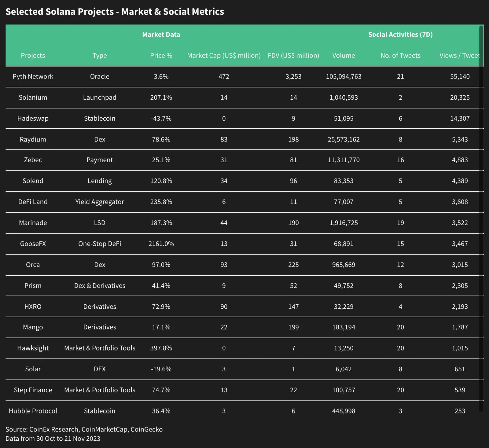
Task: Click the Solar project cell
Action: pos(33,369)
